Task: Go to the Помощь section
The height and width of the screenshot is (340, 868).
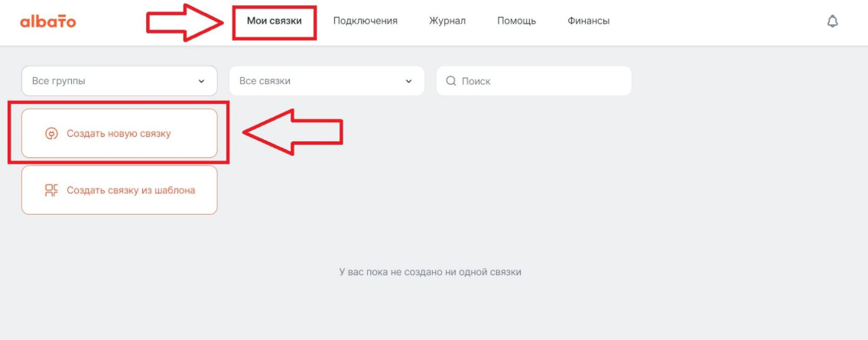Action: 516,21
